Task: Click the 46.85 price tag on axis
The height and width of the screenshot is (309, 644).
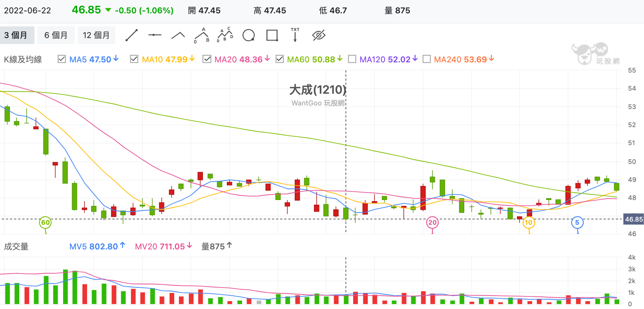Action: pos(634,219)
